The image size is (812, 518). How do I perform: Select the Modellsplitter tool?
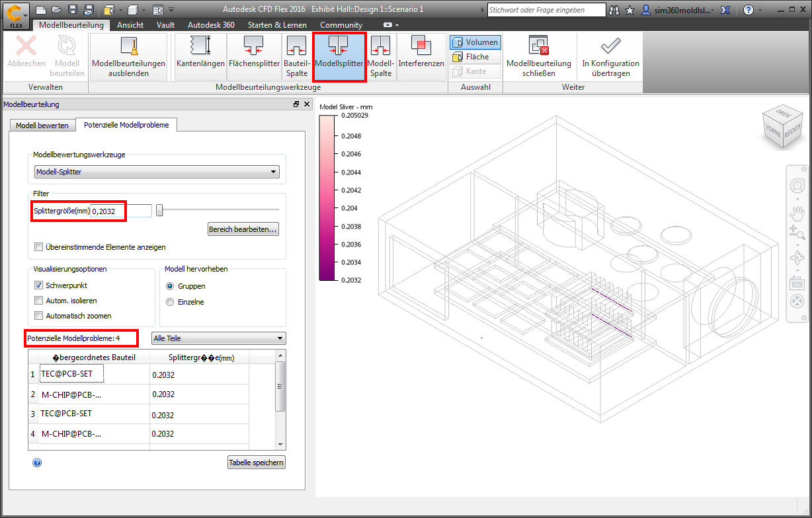point(339,57)
